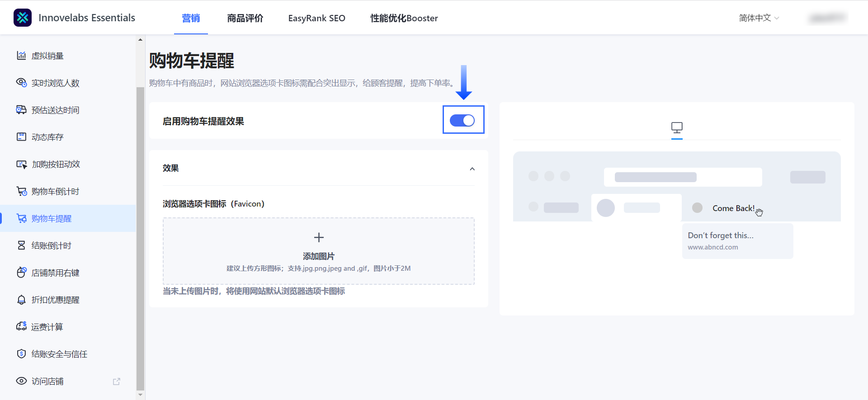Open the 访问店铺 external link
This screenshot has width=868, height=400.
[116, 381]
